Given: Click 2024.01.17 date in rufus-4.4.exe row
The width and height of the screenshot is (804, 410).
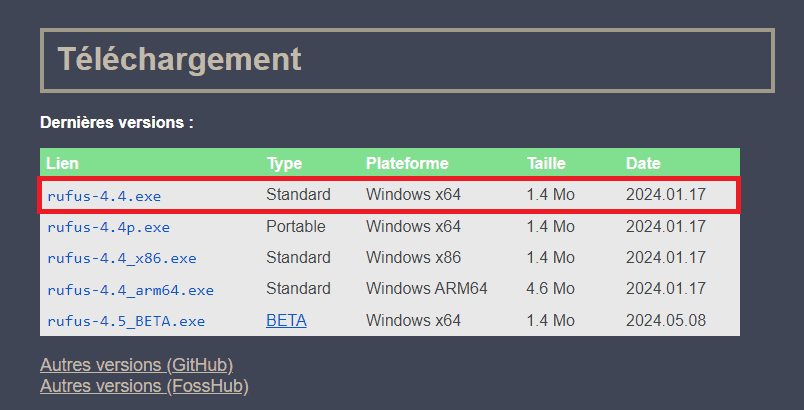Looking at the screenshot, I should point(666,194).
